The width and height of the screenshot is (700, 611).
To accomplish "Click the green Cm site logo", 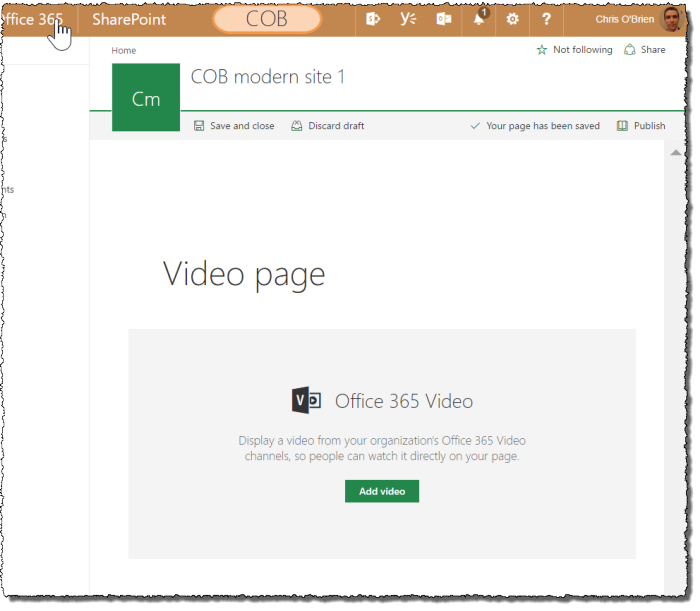I will 146,97.
